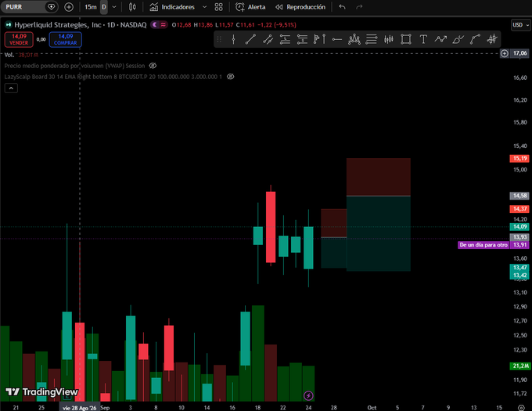Select the horizontal ray tool
This screenshot has width=532, height=411.
[x=336, y=39]
